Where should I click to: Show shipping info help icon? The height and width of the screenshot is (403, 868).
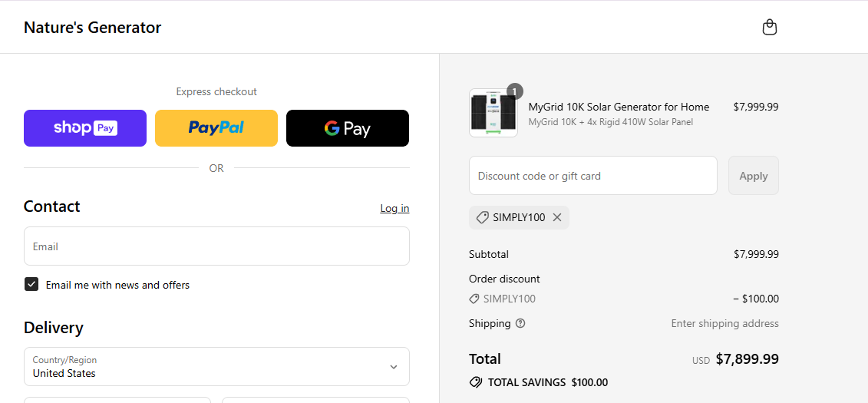click(520, 323)
